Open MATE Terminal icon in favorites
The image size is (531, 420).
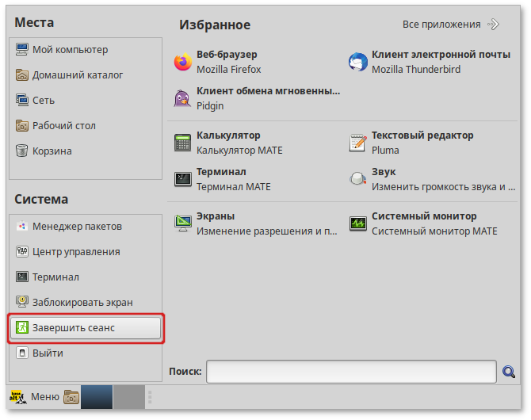(182, 179)
